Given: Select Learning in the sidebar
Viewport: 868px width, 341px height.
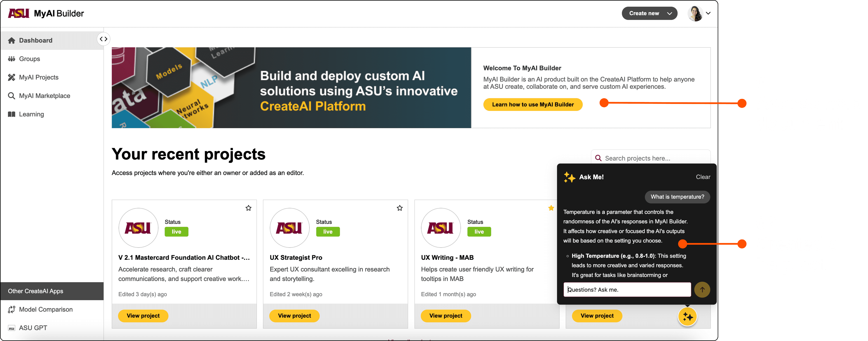Looking at the screenshot, I should pyautogui.click(x=52, y=114).
